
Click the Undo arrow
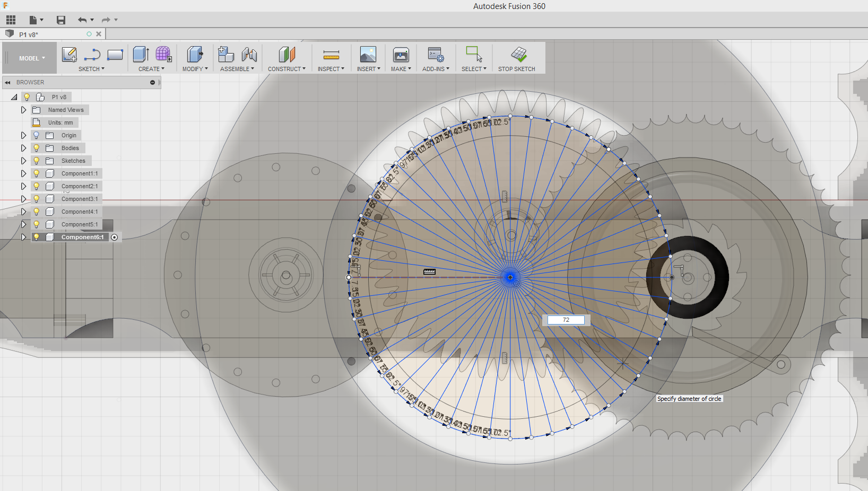tap(82, 20)
